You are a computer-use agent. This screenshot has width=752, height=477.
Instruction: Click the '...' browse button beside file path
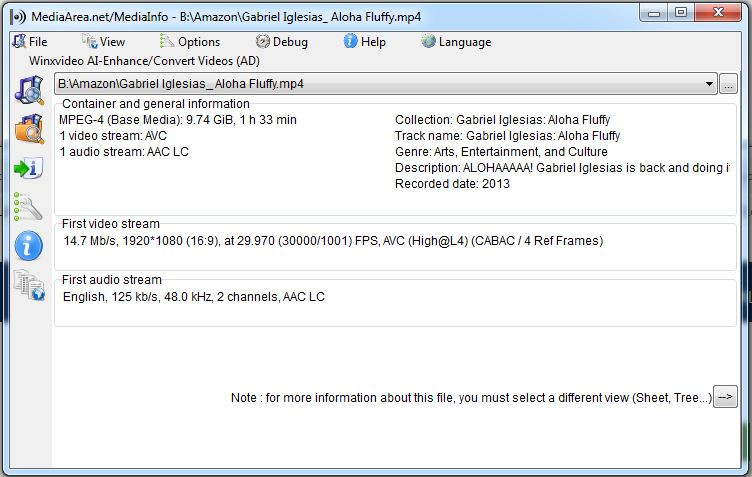(728, 84)
